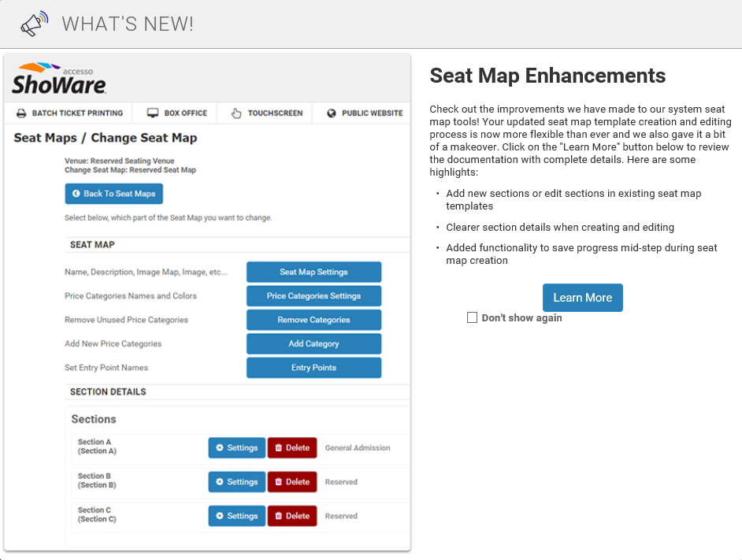Click the Price Categories Settings button
Screen dimensions: 742x560
click(x=313, y=296)
